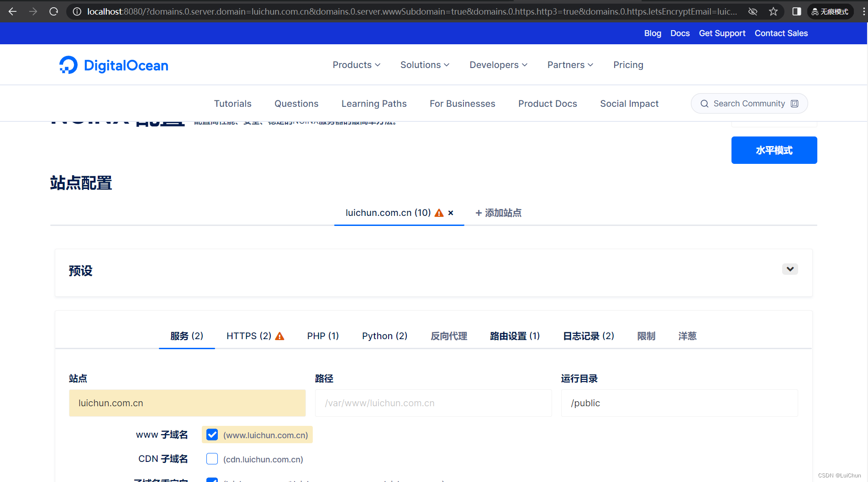Switch to the 日志记录 (2) tab

pos(589,336)
